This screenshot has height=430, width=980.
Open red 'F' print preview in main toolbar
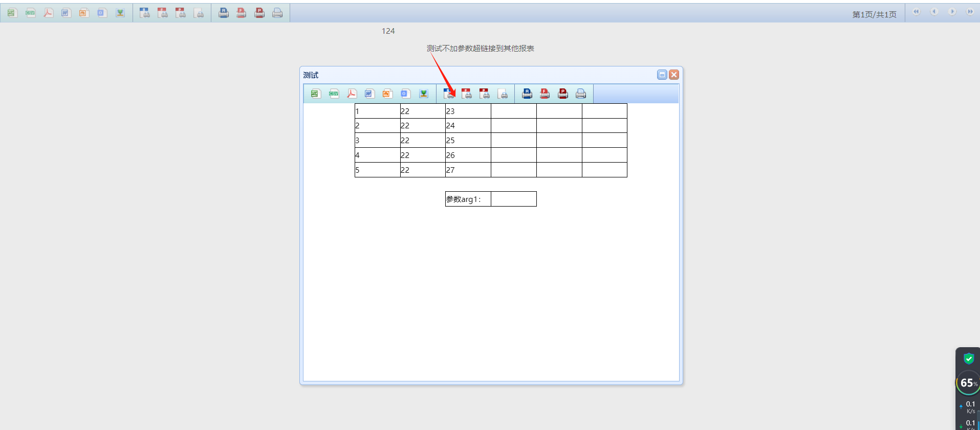tap(163, 13)
